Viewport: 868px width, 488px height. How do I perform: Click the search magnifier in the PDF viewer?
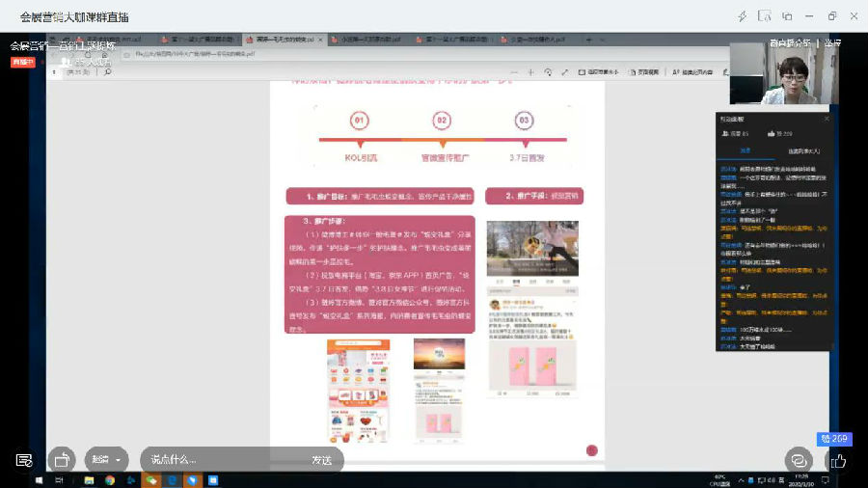[x=107, y=72]
